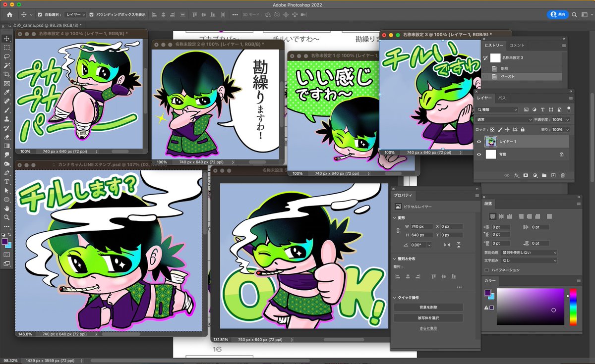Open 文字組み dropdown set to なし
595x364 pixels.
click(530, 260)
